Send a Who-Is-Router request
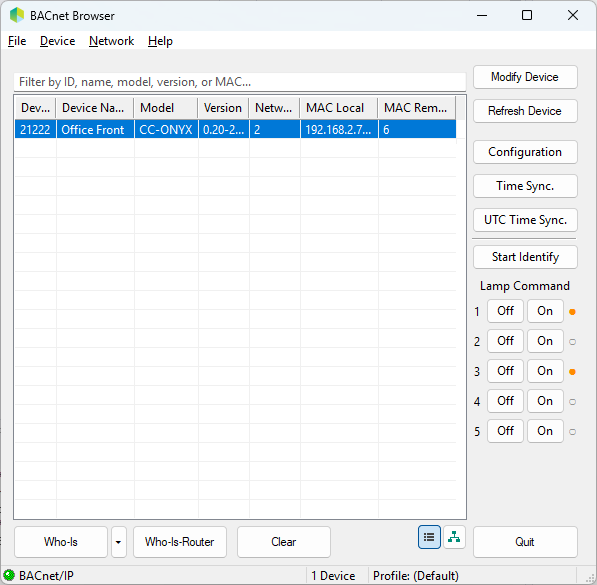 pos(180,542)
